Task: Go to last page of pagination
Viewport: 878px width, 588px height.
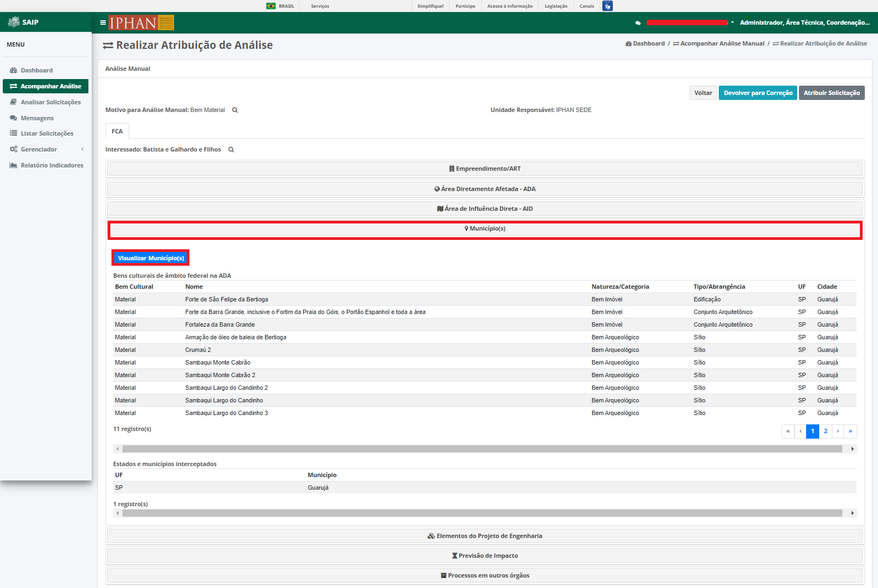Action: click(851, 431)
